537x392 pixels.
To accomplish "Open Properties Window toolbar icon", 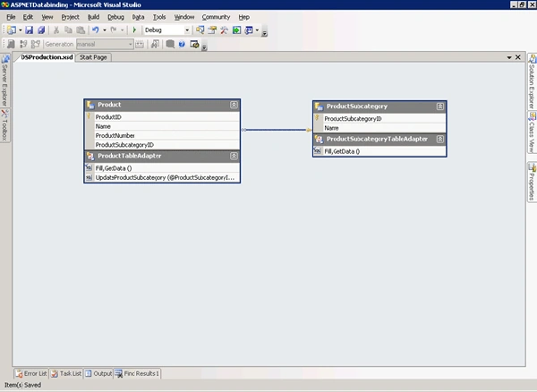I will pos(212,30).
